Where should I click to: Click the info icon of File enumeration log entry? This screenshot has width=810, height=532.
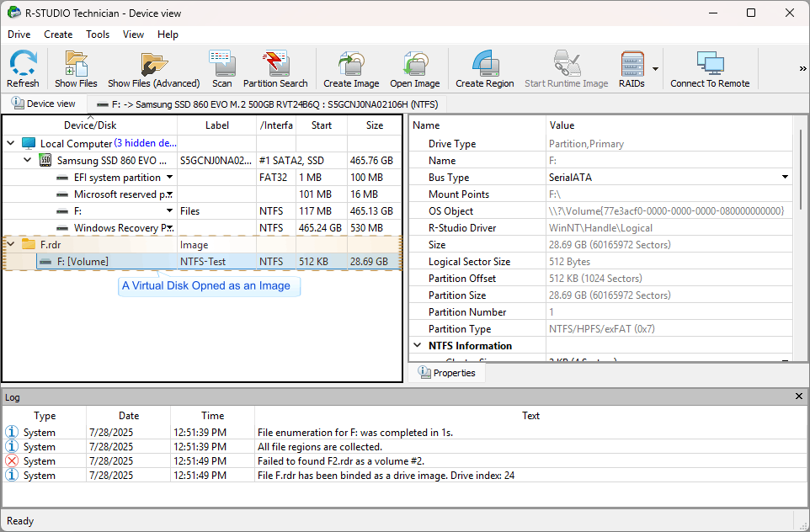tap(11, 432)
